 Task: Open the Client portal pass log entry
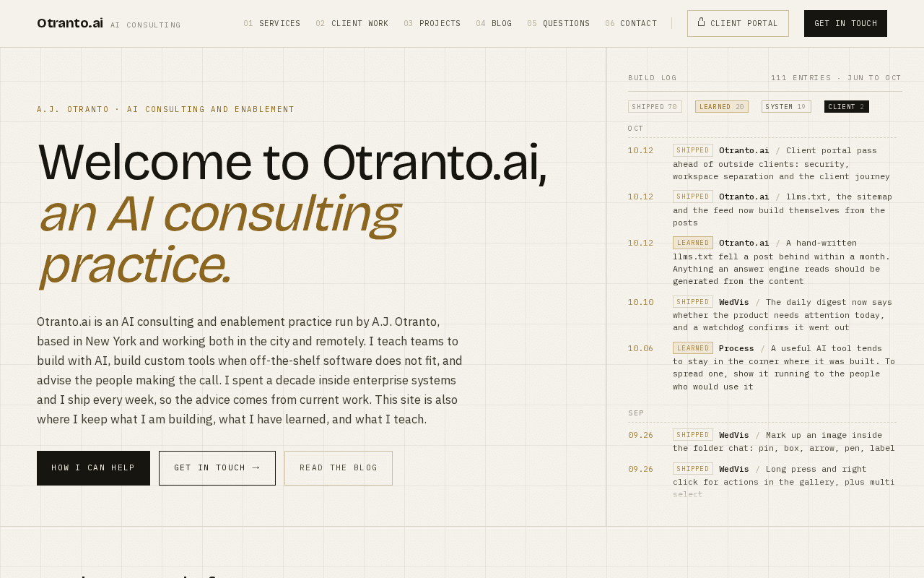point(762,163)
